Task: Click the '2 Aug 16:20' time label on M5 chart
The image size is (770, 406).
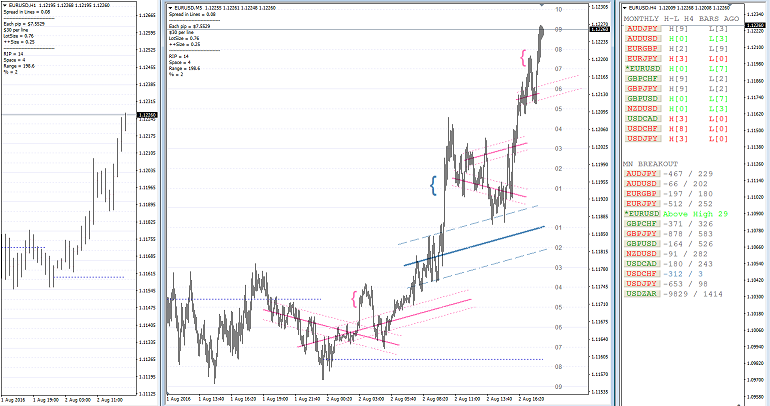Action: pos(532,400)
